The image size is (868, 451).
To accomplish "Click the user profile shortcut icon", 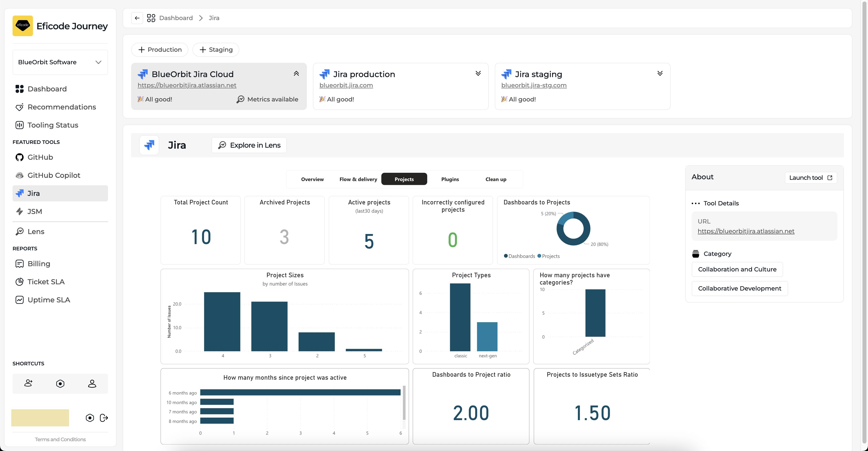I will coord(92,383).
